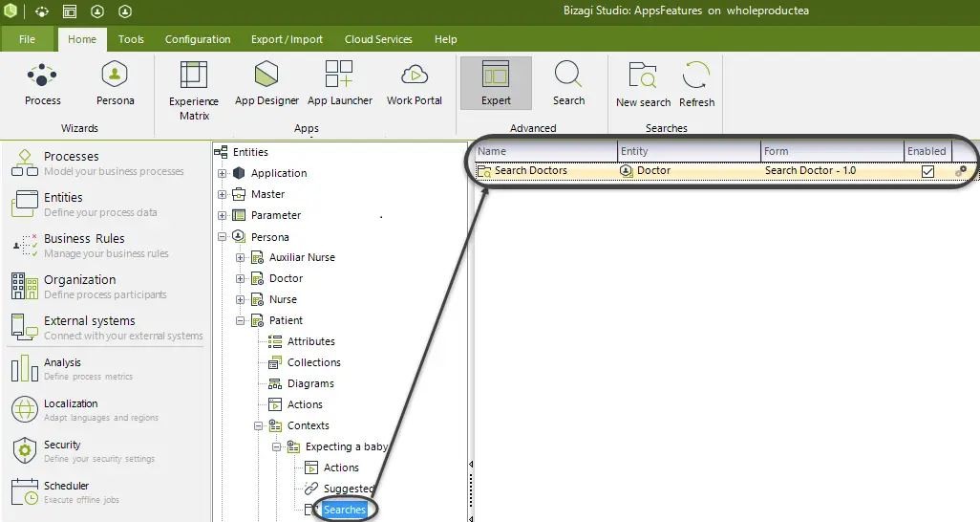Expand the Parameter node

[222, 215]
